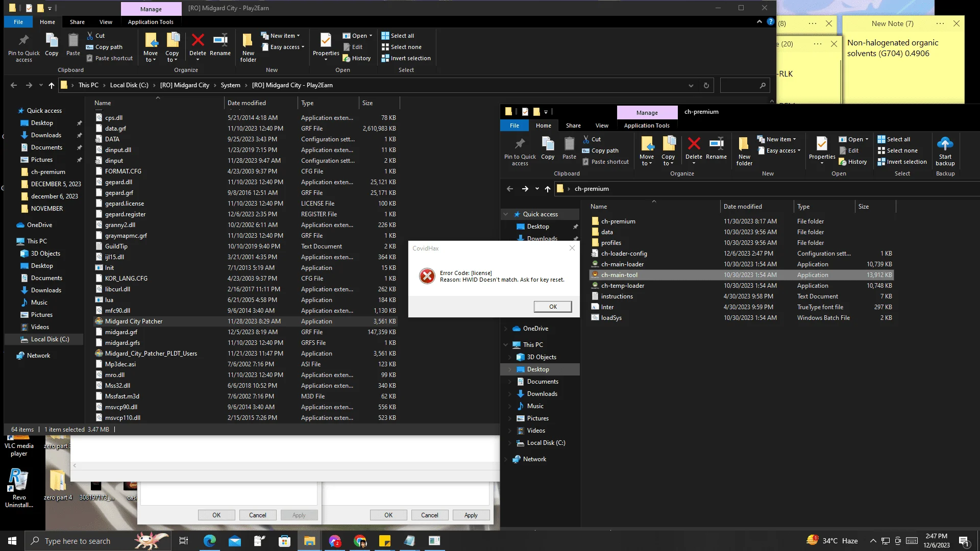Click OK in CovidHax error dialog
This screenshot has width=980, height=551.
553,307
